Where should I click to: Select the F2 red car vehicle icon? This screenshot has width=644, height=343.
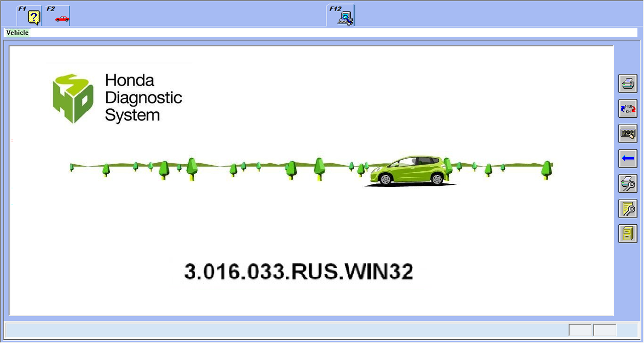point(58,16)
